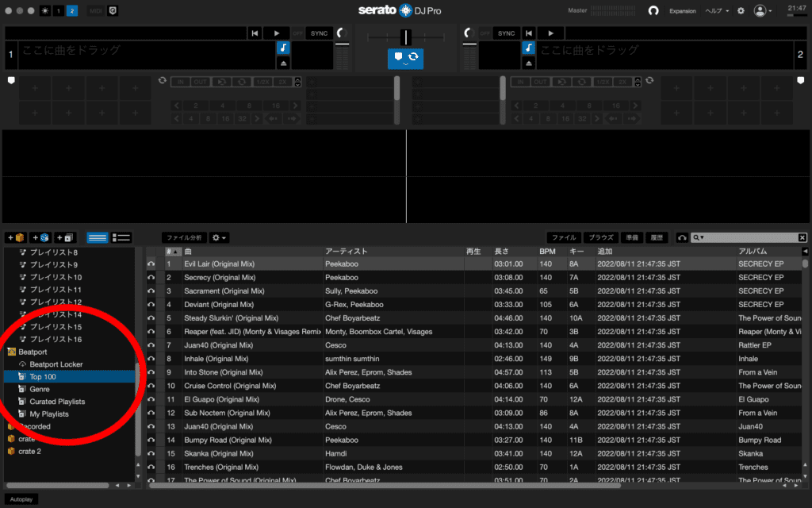Play deck 1
This screenshot has height=508, width=812.
277,33
